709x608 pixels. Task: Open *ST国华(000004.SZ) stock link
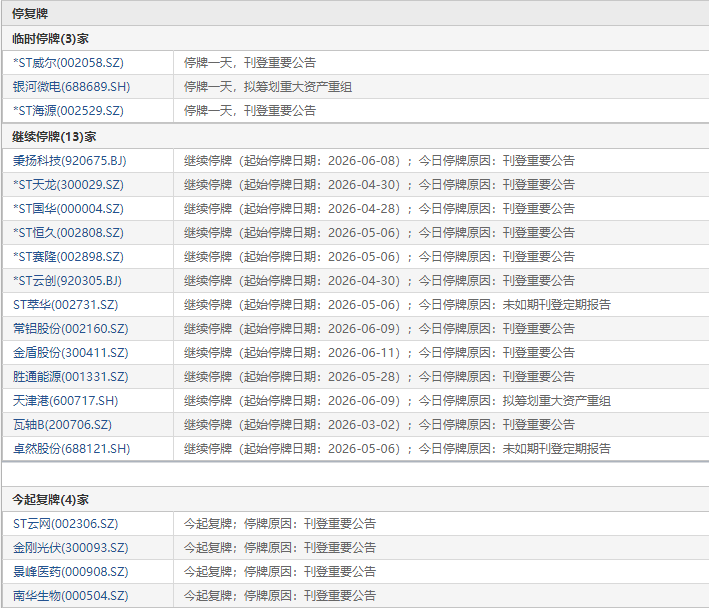(68, 209)
